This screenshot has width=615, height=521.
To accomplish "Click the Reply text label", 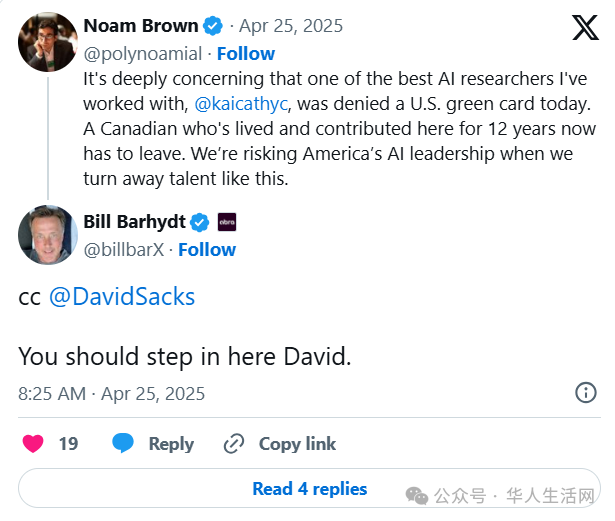I will pyautogui.click(x=171, y=444).
